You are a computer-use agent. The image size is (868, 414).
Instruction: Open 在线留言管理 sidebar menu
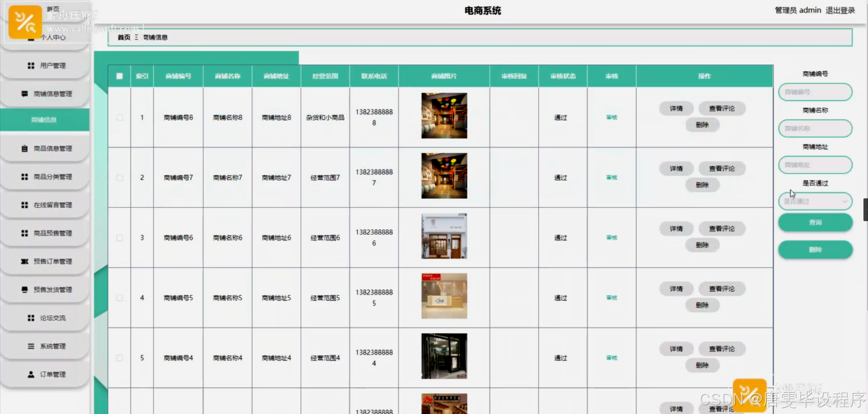tap(45, 205)
